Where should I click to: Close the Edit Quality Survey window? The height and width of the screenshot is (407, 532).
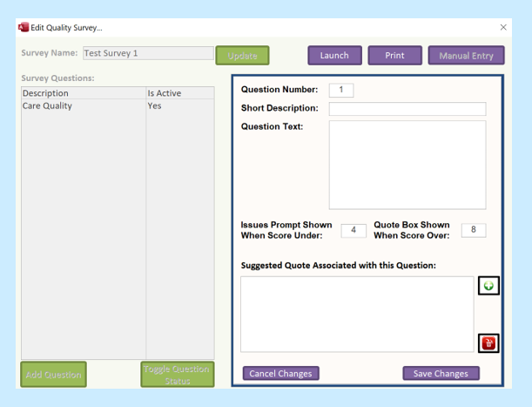click(x=503, y=27)
